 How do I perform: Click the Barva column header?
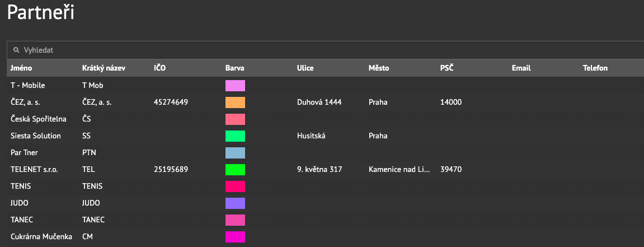(x=235, y=68)
